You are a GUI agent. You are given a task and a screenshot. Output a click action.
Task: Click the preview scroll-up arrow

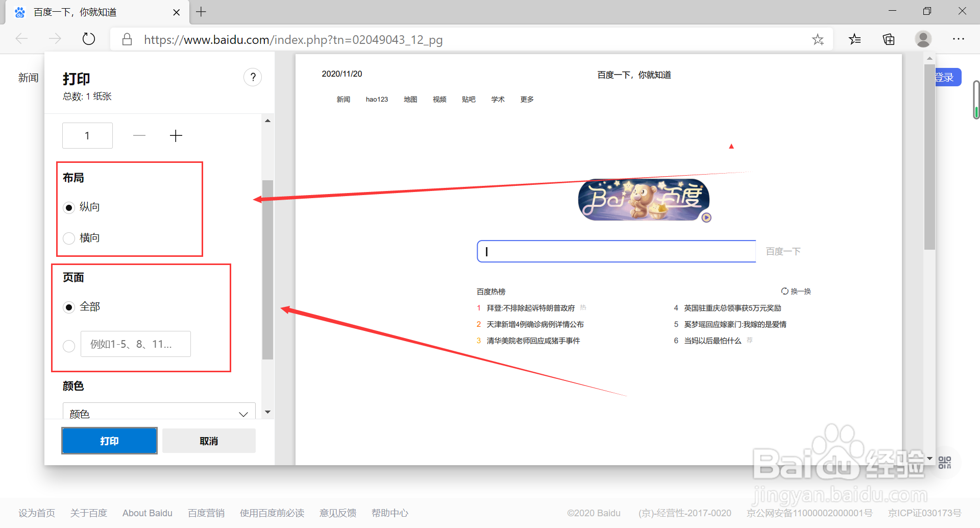(x=929, y=58)
